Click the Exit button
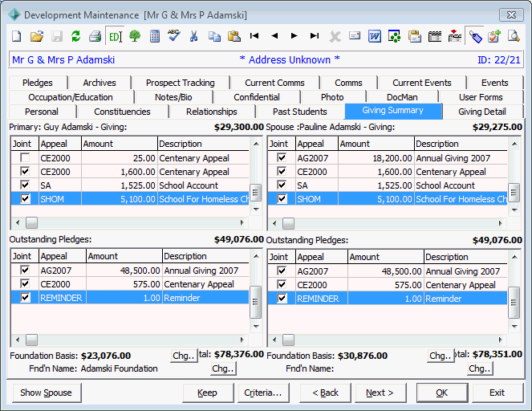Image resolution: width=532 pixels, height=411 pixels. pos(497,393)
